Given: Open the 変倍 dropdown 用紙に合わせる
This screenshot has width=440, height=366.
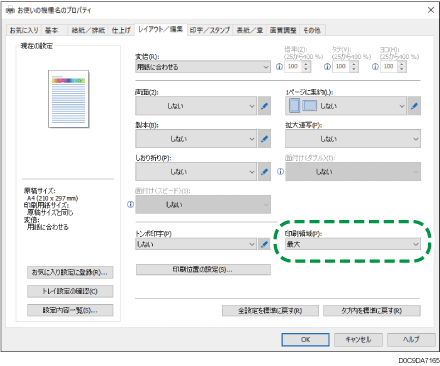Looking at the screenshot, I should tap(203, 67).
